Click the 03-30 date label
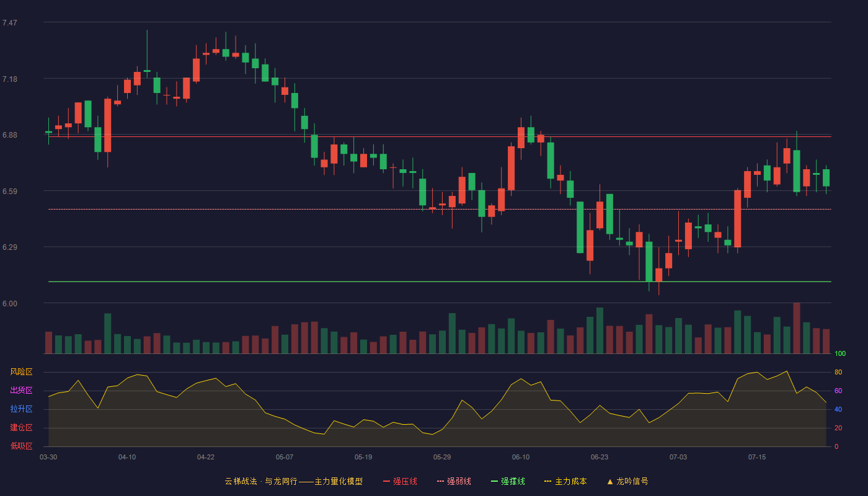 click(x=48, y=457)
